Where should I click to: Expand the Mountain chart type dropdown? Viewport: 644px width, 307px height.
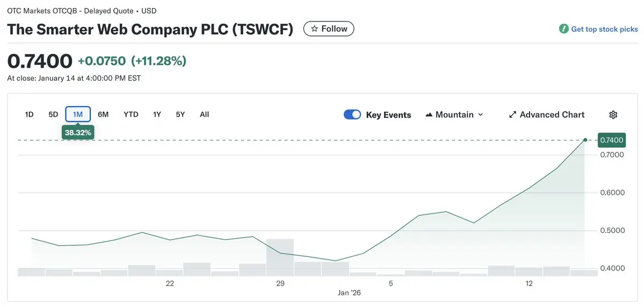[x=480, y=114]
